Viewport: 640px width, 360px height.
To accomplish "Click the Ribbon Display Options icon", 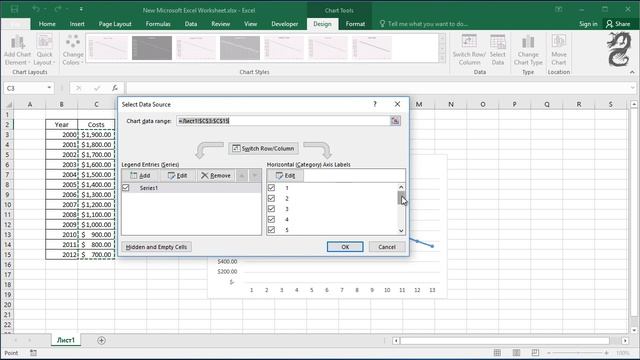I will 559,9.
